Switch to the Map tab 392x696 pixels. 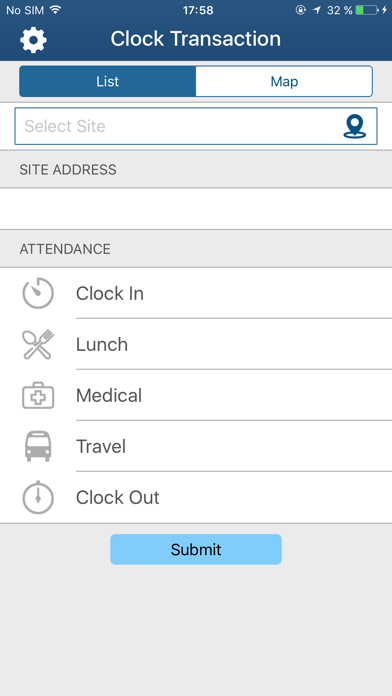click(x=284, y=81)
